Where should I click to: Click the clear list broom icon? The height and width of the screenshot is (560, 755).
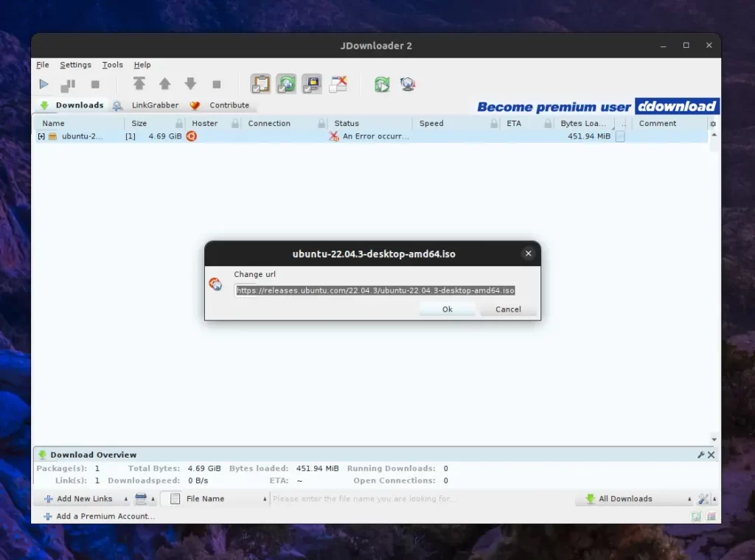click(141, 498)
